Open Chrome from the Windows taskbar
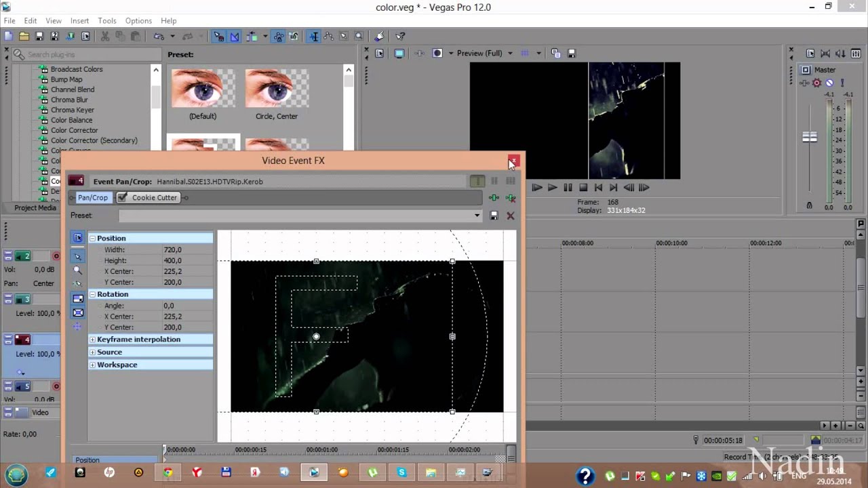Image resolution: width=868 pixels, height=488 pixels. coord(167,472)
